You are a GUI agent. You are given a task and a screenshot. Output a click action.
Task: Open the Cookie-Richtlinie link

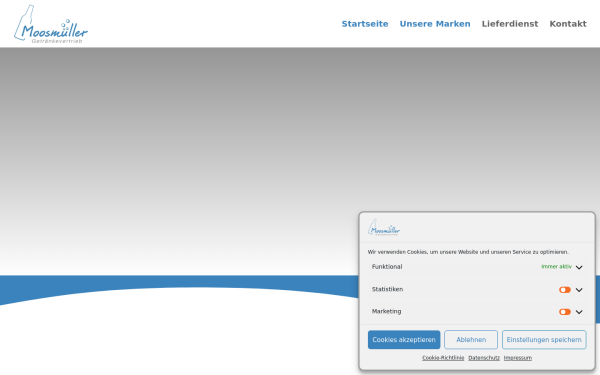pos(443,358)
